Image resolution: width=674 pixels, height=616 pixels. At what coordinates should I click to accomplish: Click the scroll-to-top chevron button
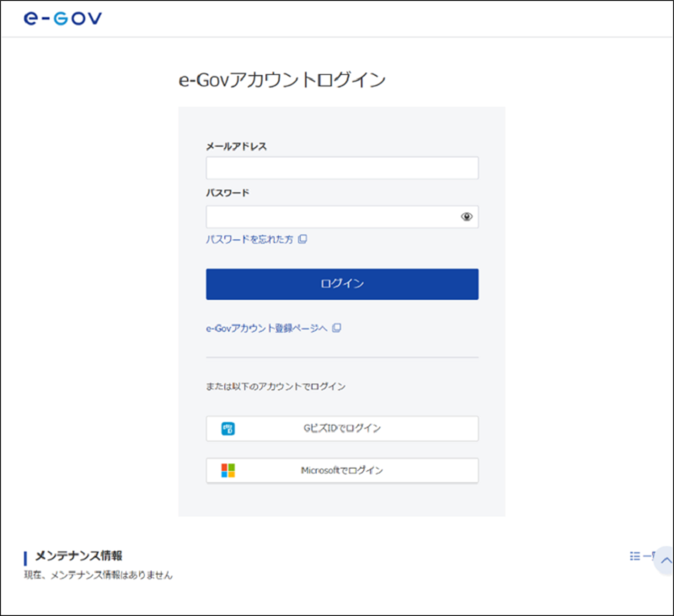point(666,560)
